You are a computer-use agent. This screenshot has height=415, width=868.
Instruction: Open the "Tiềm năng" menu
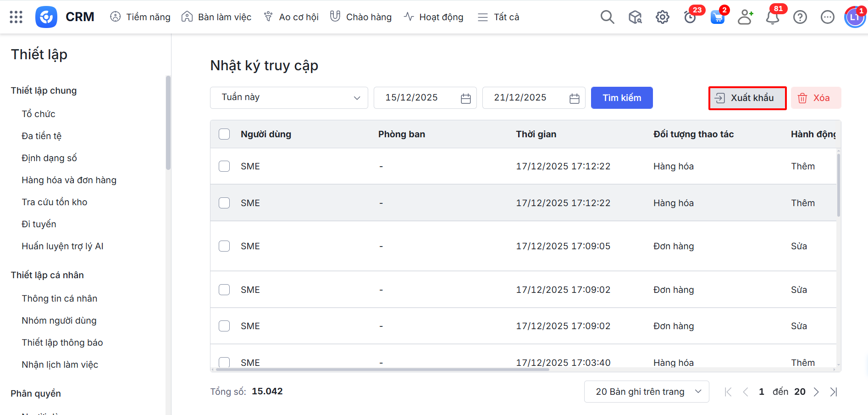[x=140, y=17]
